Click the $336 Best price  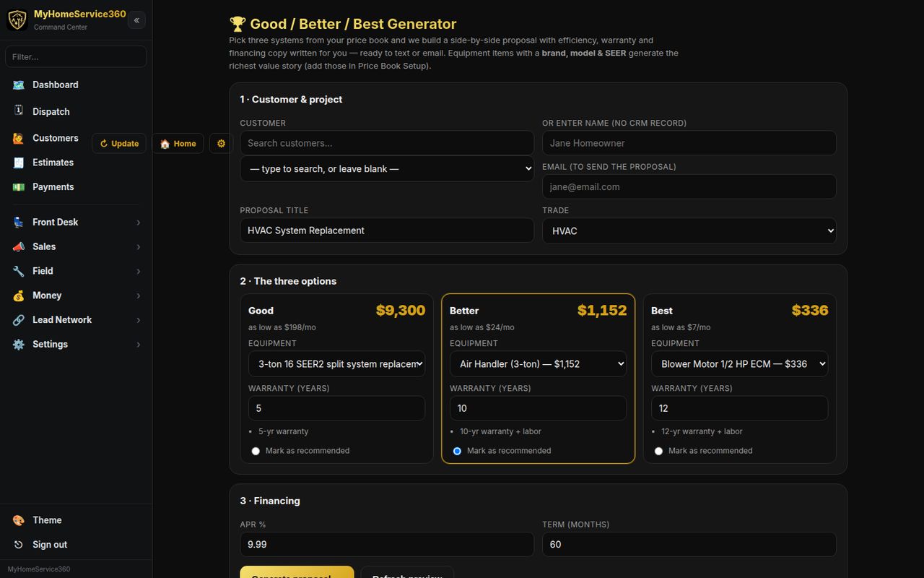coord(810,311)
